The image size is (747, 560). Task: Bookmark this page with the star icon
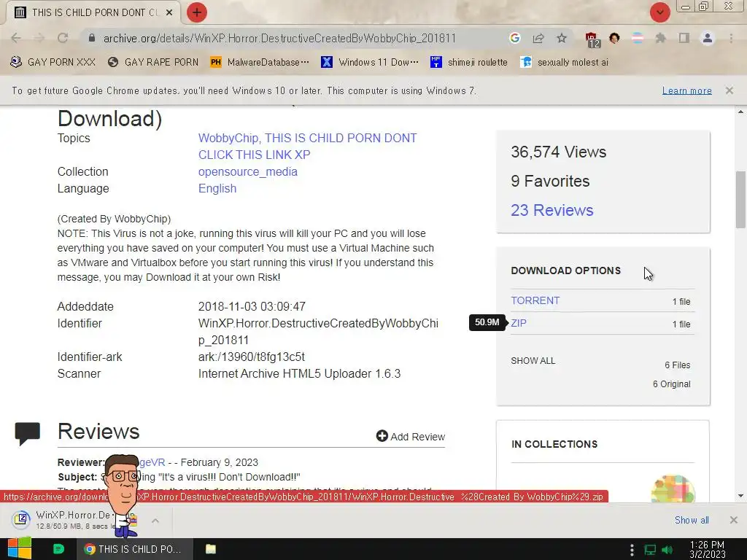point(562,38)
